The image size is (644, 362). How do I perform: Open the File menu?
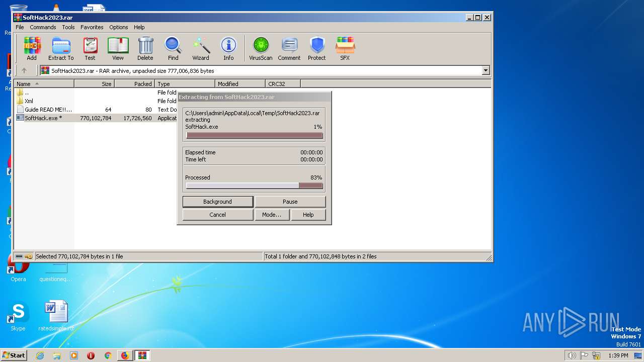20,27
